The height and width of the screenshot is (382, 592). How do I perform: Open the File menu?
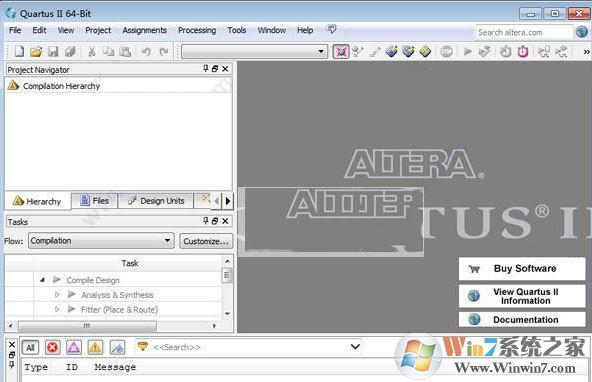pos(15,30)
